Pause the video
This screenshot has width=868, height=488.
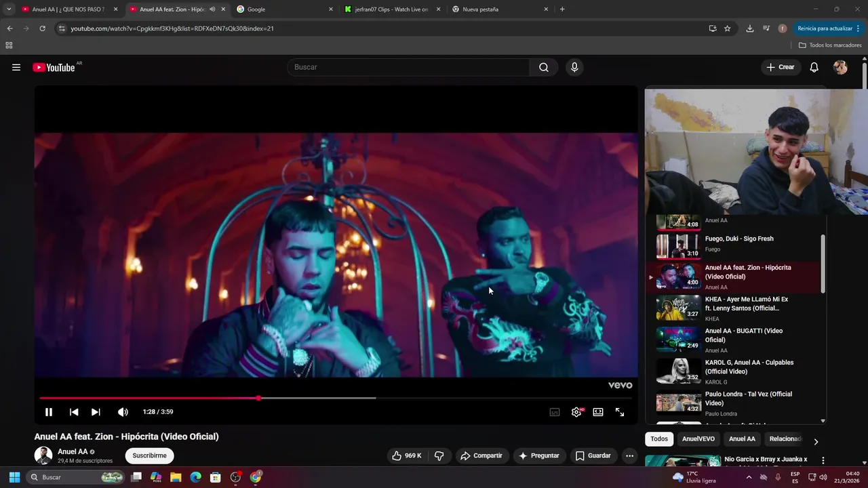(x=49, y=412)
